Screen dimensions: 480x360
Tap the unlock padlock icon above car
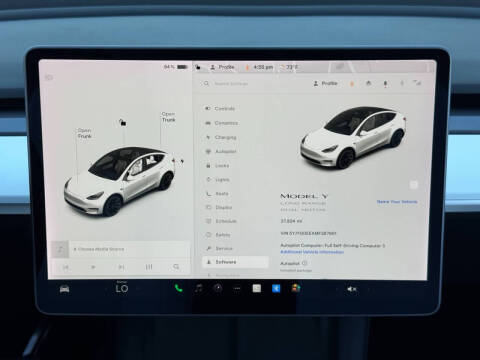[x=122, y=122]
